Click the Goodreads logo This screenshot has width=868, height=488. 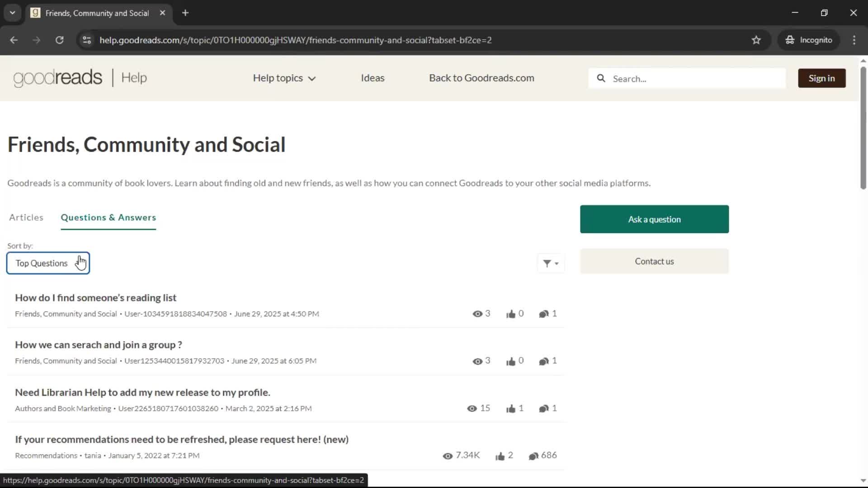(x=57, y=78)
